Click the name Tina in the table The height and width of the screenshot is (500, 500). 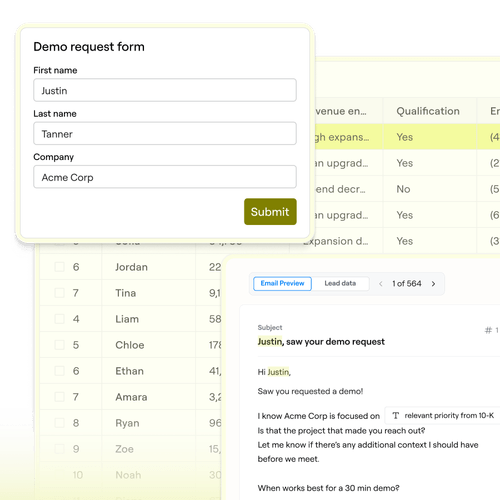pos(126,293)
